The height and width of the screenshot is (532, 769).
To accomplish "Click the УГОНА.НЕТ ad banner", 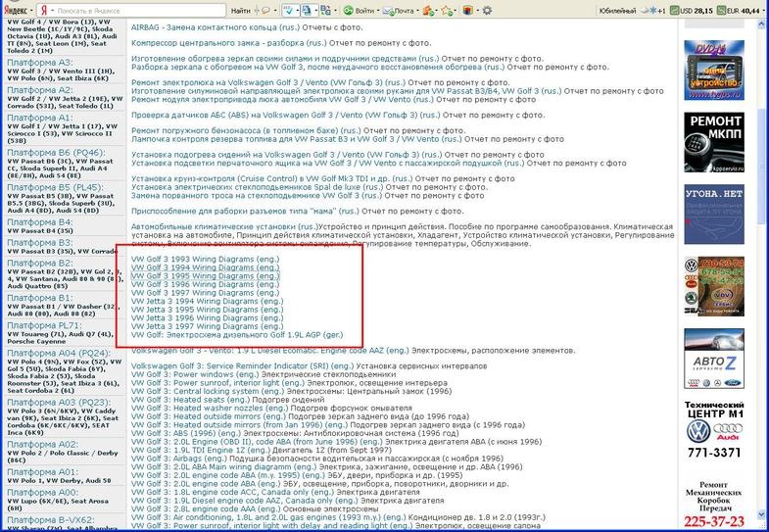I will tap(714, 215).
